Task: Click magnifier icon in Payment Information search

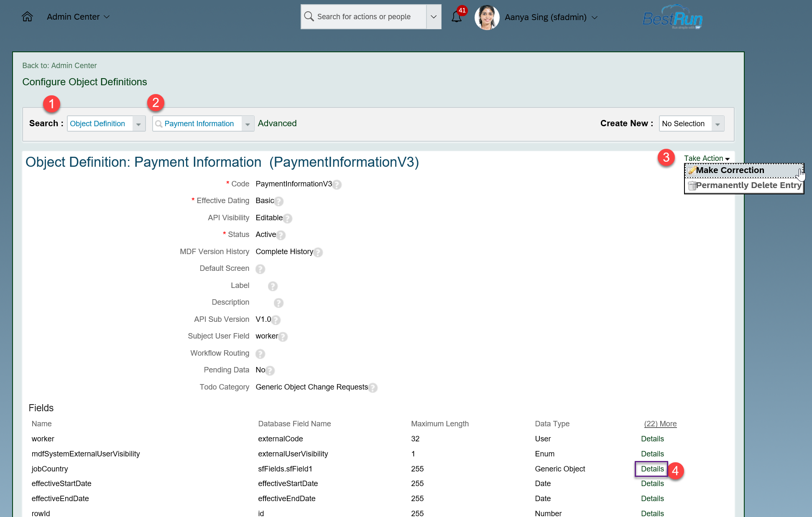Action: pyautogui.click(x=158, y=124)
